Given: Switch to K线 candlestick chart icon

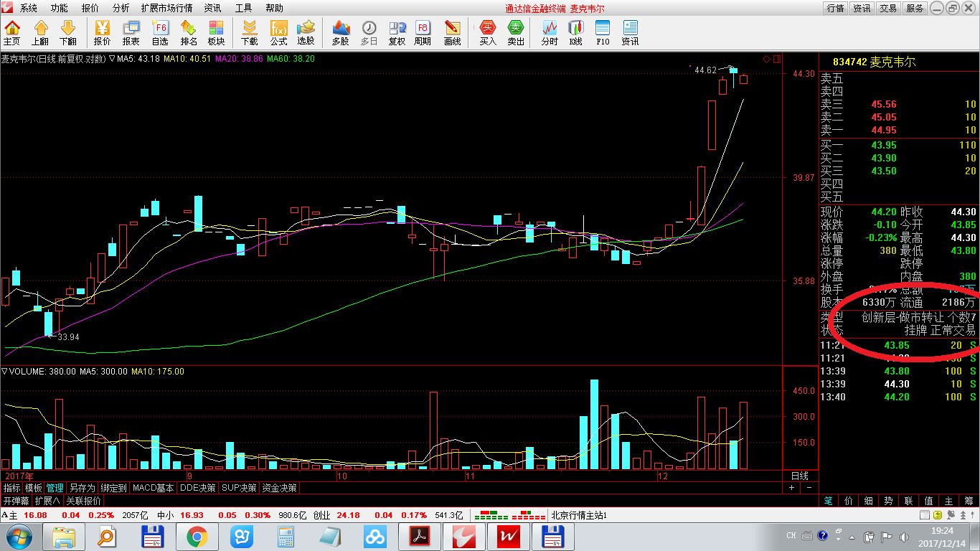Looking at the screenshot, I should [x=576, y=33].
